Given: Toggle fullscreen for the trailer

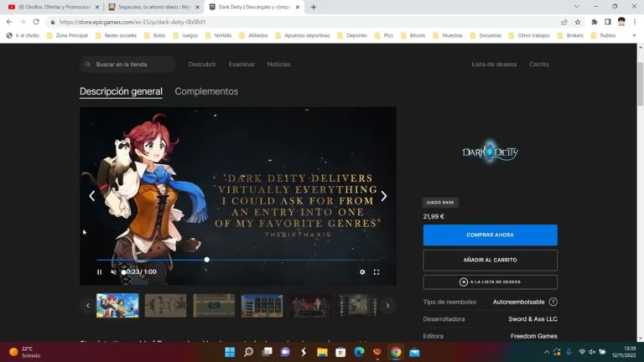Looking at the screenshot, I should coord(377,271).
